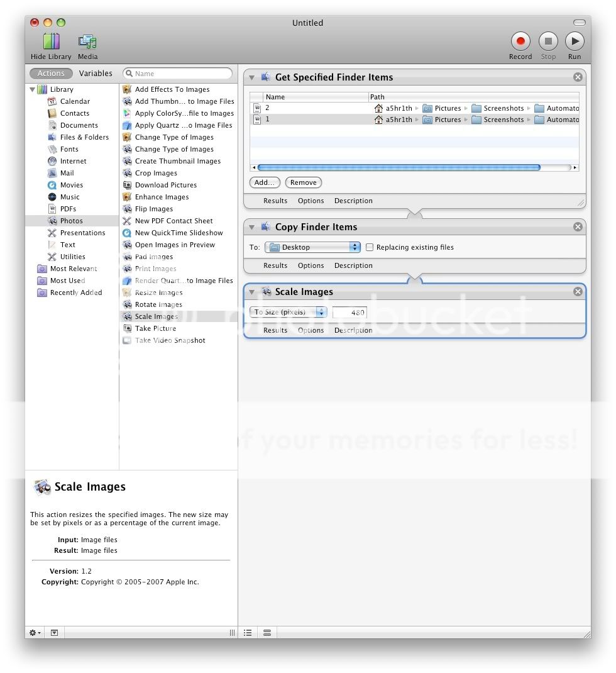
Task: Click the gear action menu icon
Action: point(35,633)
